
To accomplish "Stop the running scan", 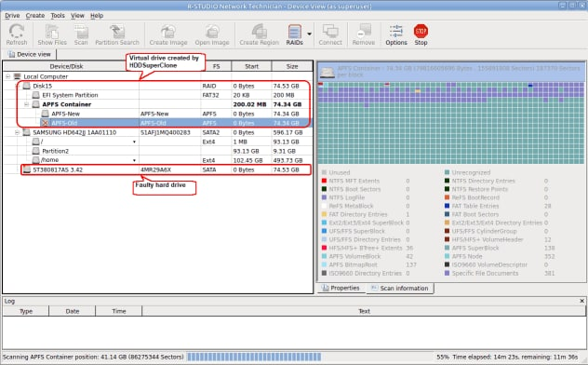I will coord(421,34).
